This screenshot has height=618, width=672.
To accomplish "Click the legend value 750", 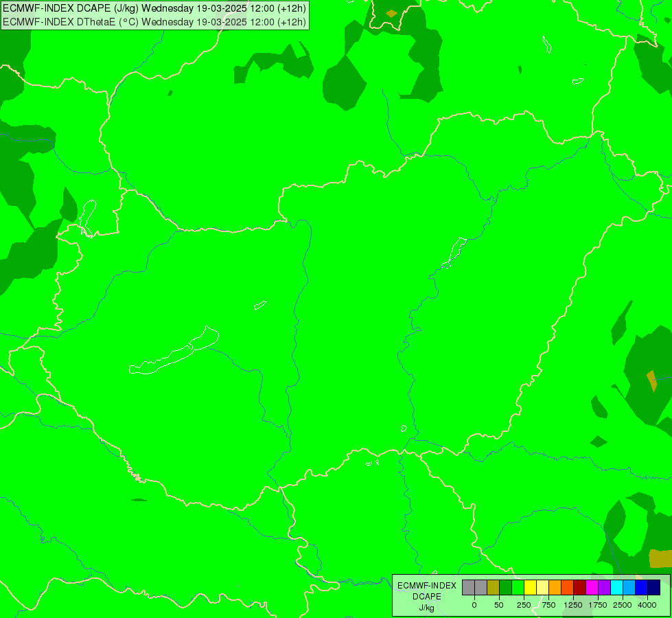I will coord(548,605).
